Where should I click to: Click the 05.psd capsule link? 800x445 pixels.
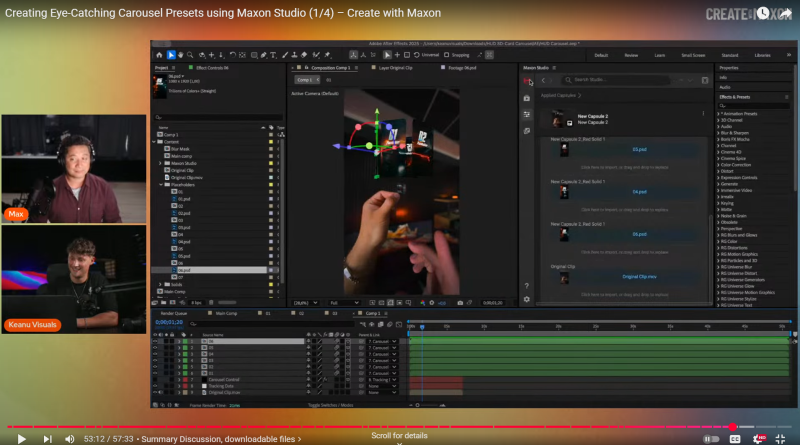[639, 150]
